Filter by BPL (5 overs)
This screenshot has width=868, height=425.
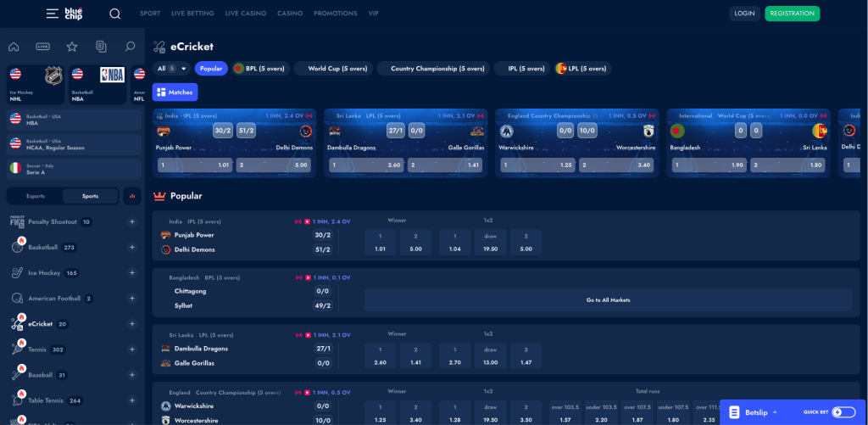click(261, 69)
